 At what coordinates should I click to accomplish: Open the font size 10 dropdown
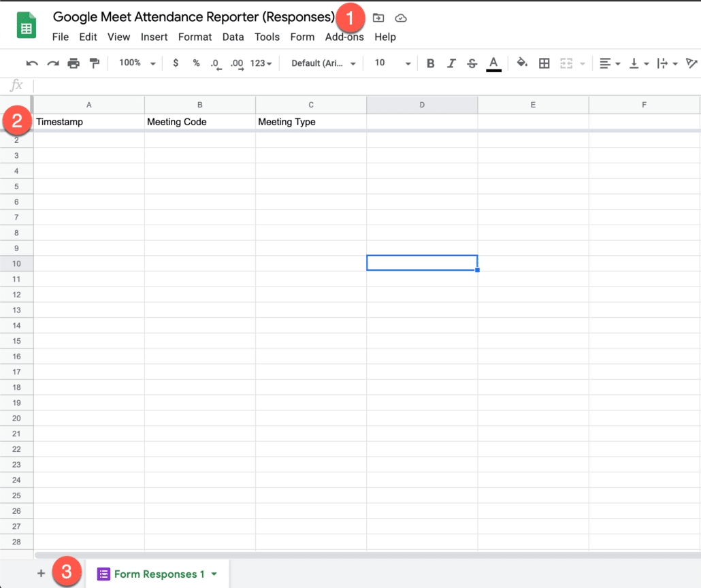click(393, 63)
